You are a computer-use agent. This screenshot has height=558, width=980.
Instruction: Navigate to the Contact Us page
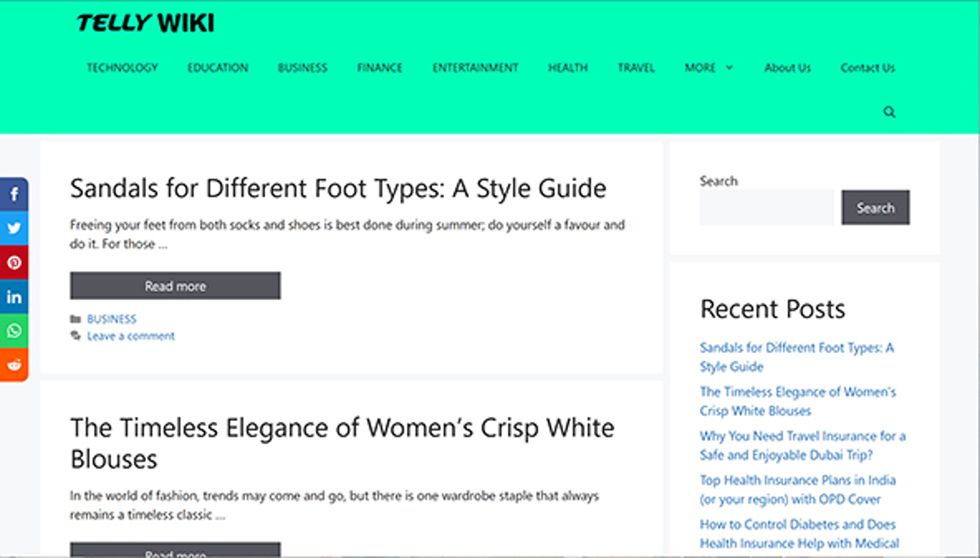pos(867,68)
